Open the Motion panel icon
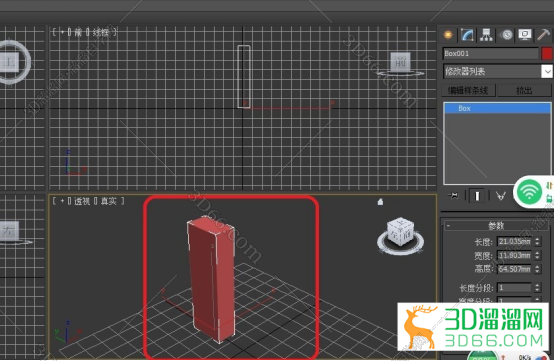This screenshot has width=554, height=361. pyautogui.click(x=507, y=35)
